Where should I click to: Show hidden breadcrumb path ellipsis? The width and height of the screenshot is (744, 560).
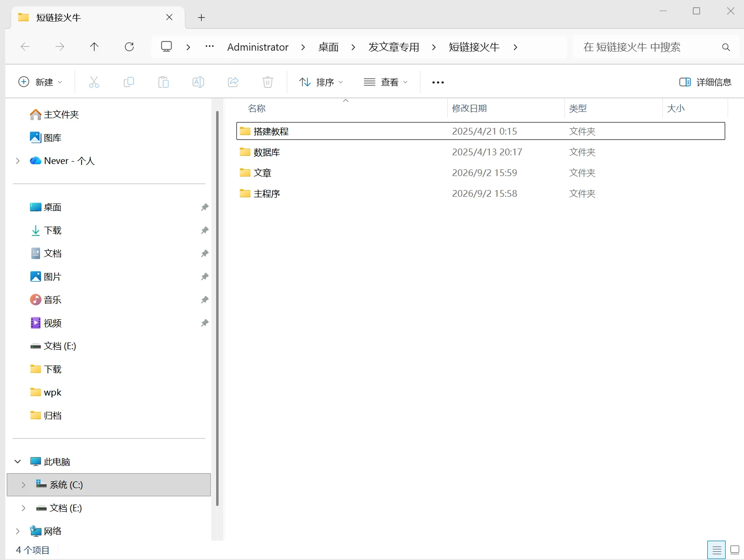[209, 47]
